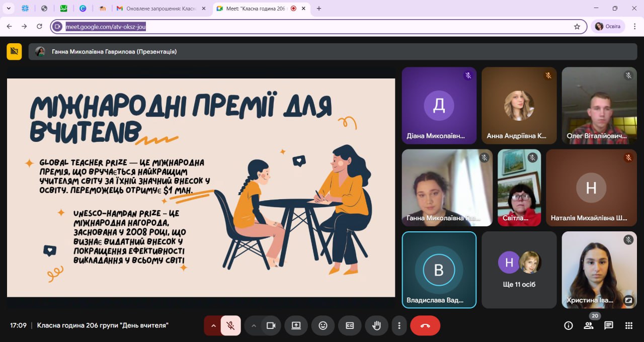Show the participants panel icon

pos(589,325)
